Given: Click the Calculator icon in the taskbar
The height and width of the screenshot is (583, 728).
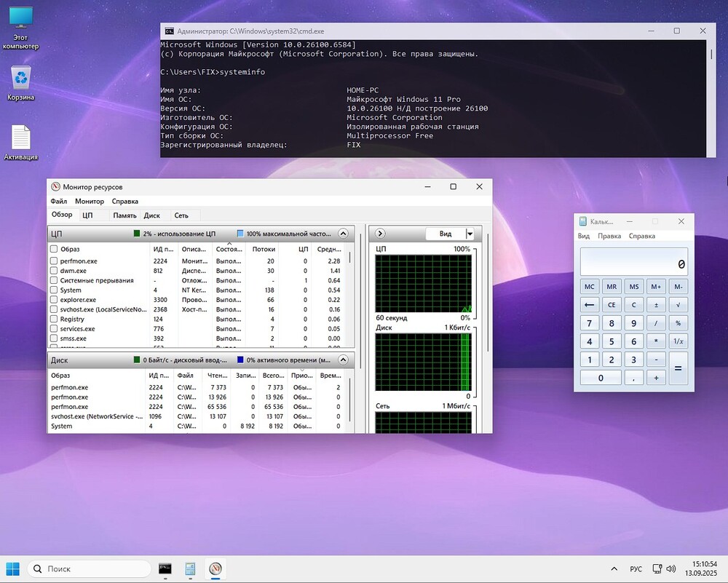Looking at the screenshot, I should pos(190,568).
